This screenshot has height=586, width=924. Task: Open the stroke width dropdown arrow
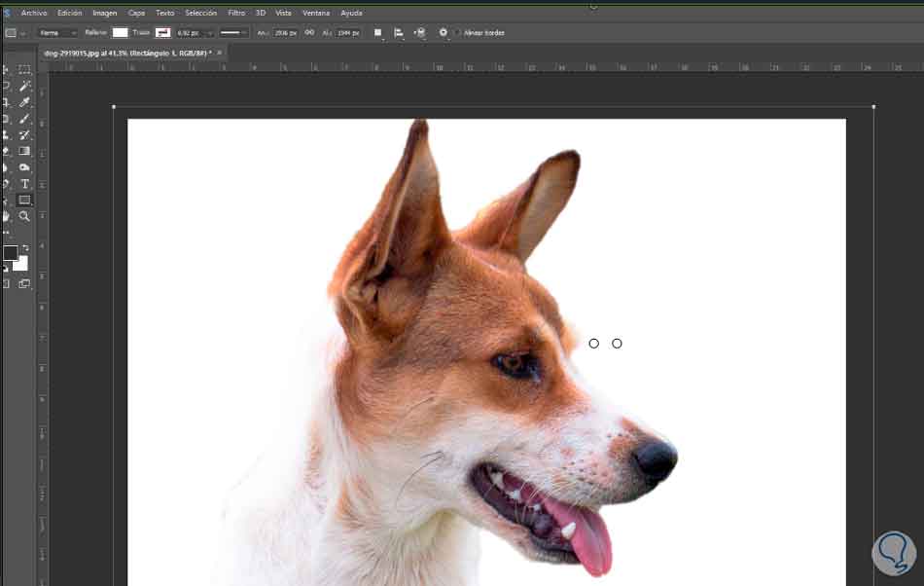pyautogui.click(x=209, y=34)
